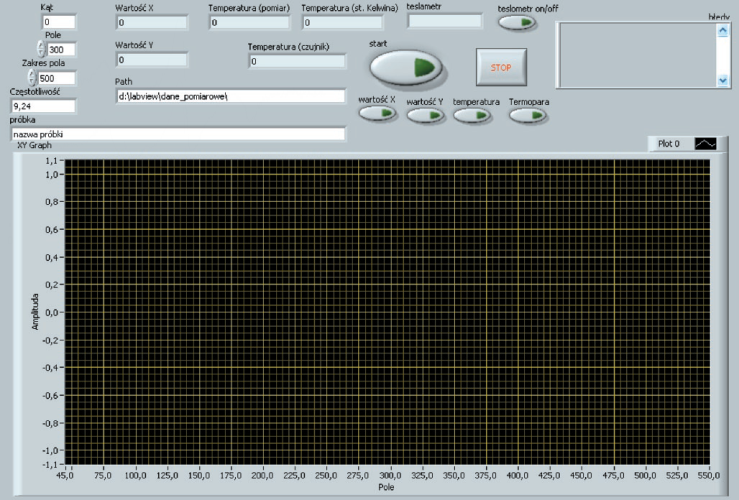739x500 pixels.
Task: Click the 1,1 y-axis maximum value
Action: tap(51, 161)
